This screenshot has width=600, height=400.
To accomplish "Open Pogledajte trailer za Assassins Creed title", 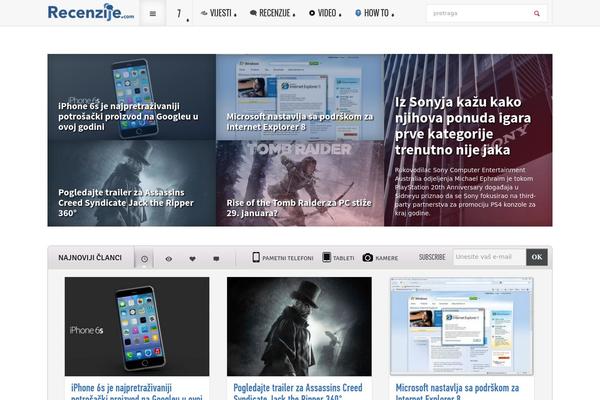I will (x=298, y=392).
